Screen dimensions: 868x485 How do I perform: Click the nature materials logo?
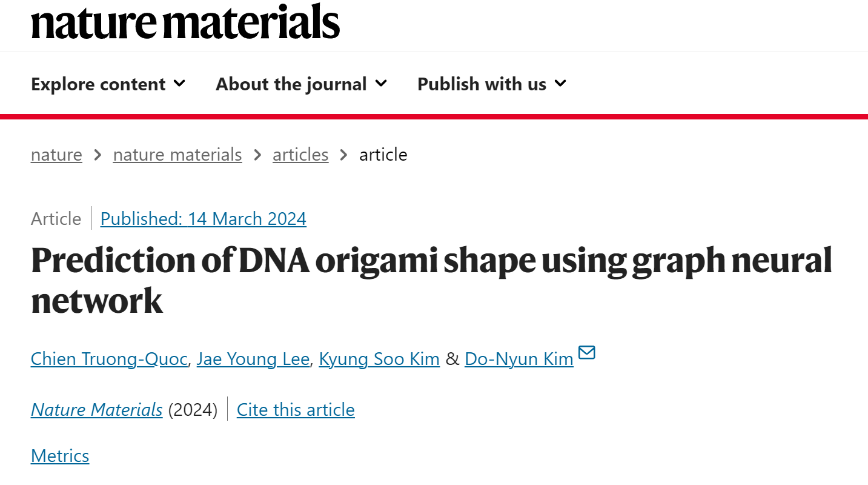185,21
